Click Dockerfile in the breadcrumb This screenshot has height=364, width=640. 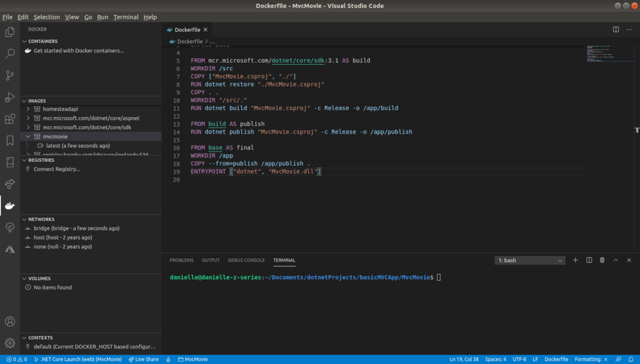(x=190, y=41)
